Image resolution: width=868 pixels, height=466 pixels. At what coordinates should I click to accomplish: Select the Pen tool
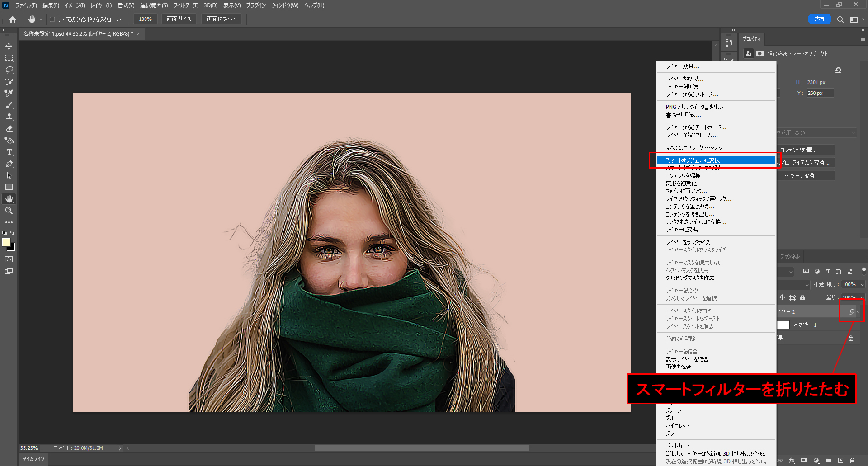[9, 164]
